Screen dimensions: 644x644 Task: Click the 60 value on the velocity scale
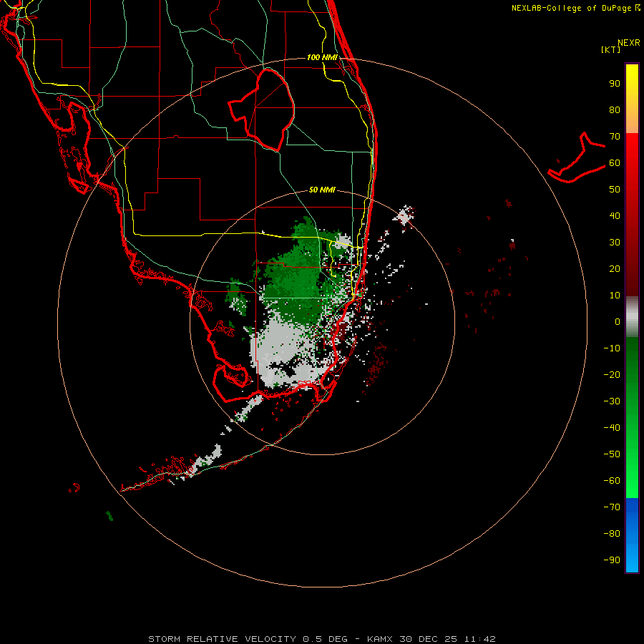615,163
